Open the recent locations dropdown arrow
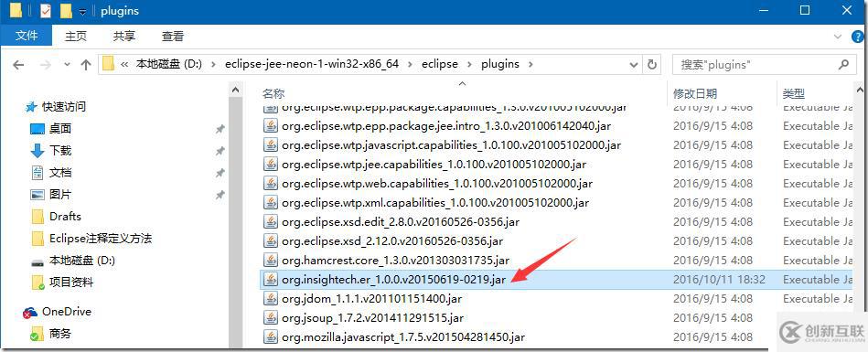Viewport: 868px width, 352px height. pos(67,64)
